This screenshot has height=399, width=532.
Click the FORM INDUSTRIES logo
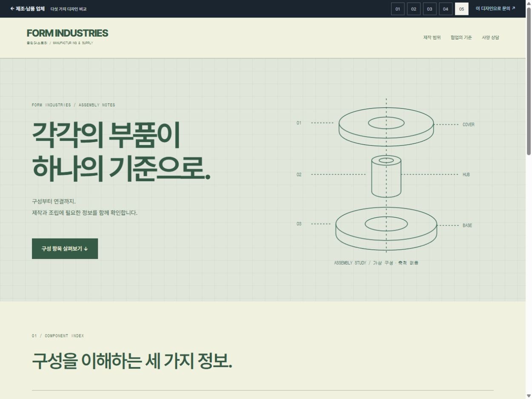click(67, 33)
